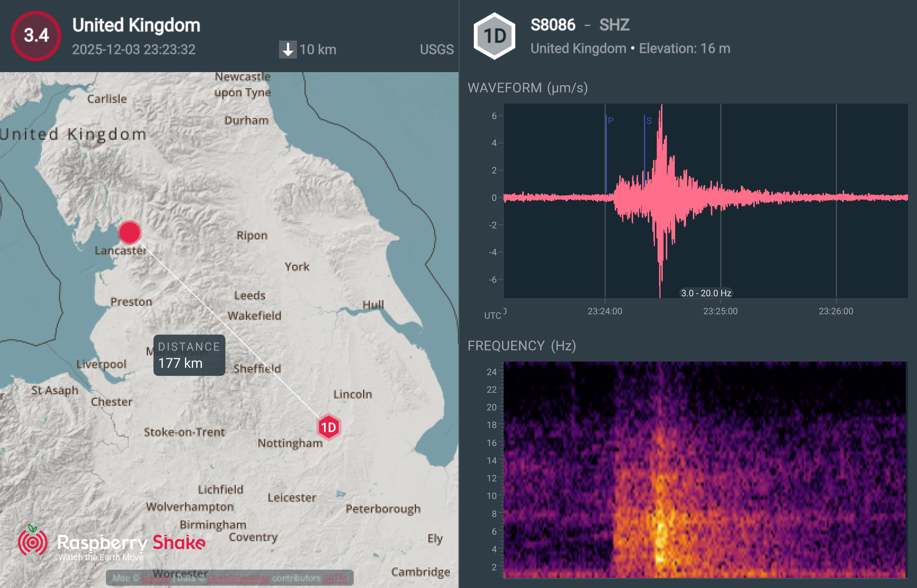Click the S8086 station name
This screenshot has height=588, width=917.
click(552, 25)
